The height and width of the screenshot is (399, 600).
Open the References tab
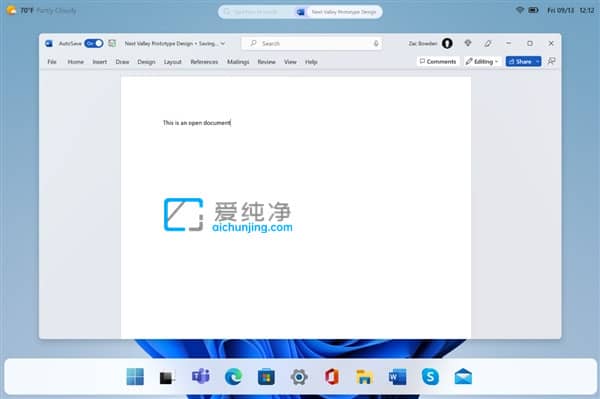coord(204,62)
